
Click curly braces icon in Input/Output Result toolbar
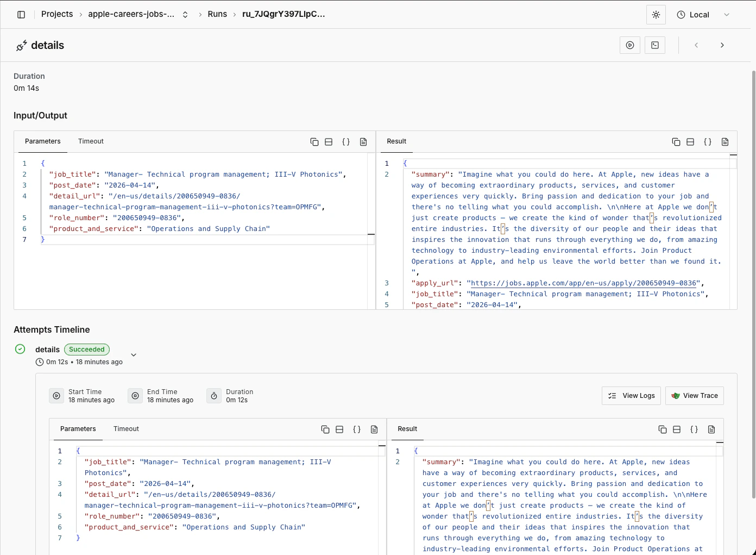point(708,142)
